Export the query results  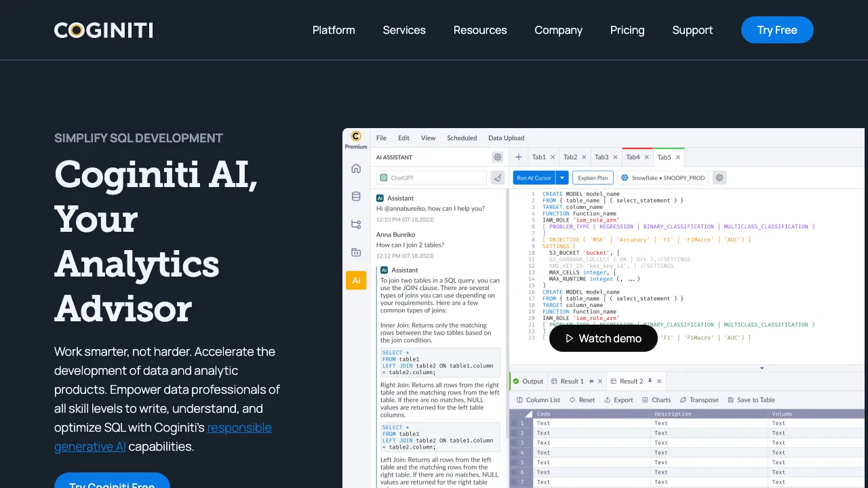618,400
